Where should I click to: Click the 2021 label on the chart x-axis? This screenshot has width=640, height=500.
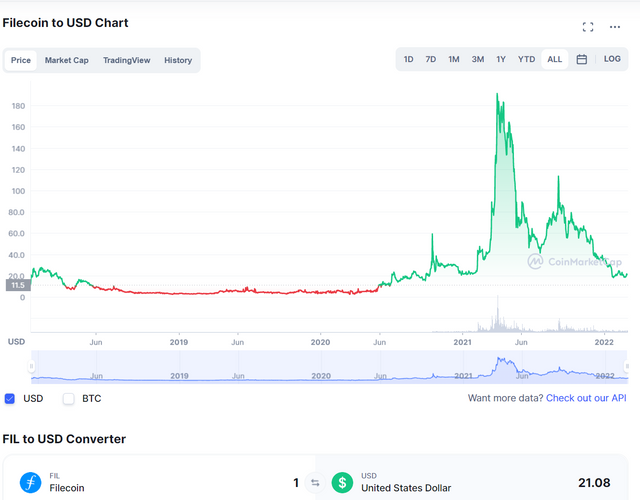(462, 342)
